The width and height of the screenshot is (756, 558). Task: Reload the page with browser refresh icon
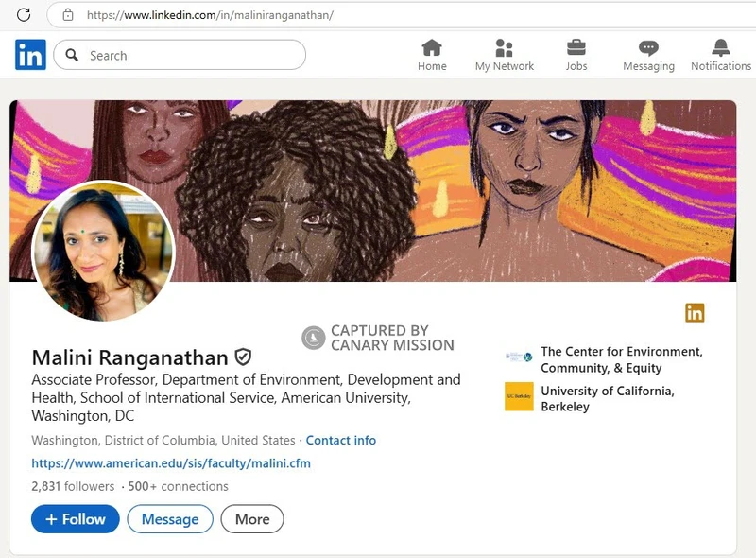click(24, 15)
